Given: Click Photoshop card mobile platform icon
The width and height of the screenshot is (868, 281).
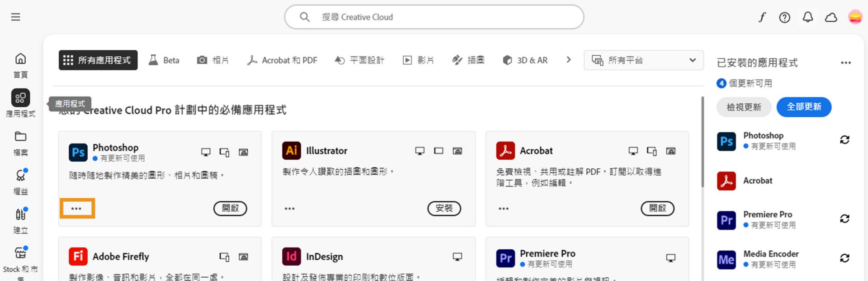Looking at the screenshot, I should point(224,152).
